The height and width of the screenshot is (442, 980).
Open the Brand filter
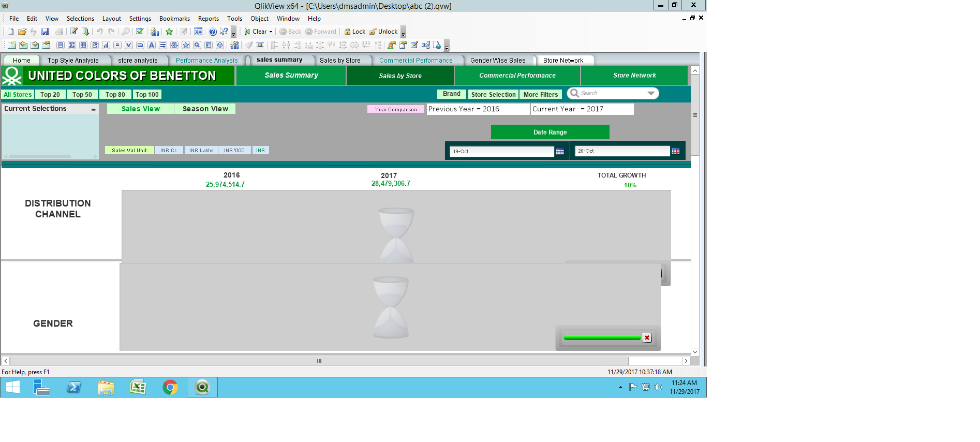coord(452,94)
